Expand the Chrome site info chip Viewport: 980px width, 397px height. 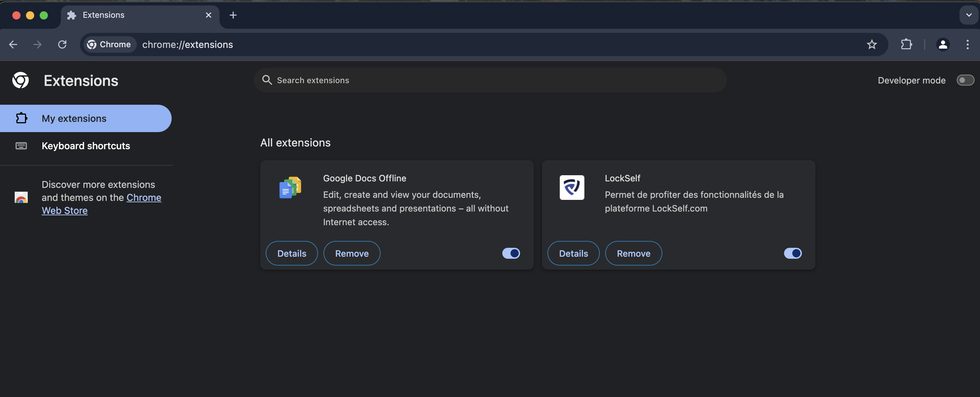pyautogui.click(x=109, y=44)
